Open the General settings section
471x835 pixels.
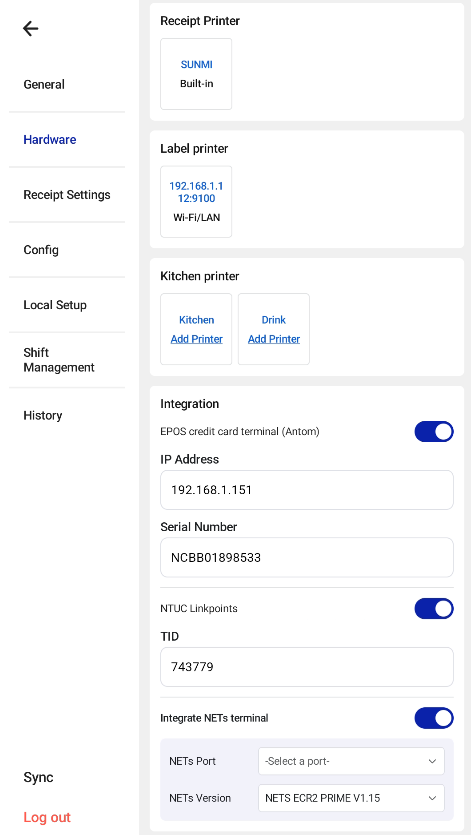coord(44,84)
